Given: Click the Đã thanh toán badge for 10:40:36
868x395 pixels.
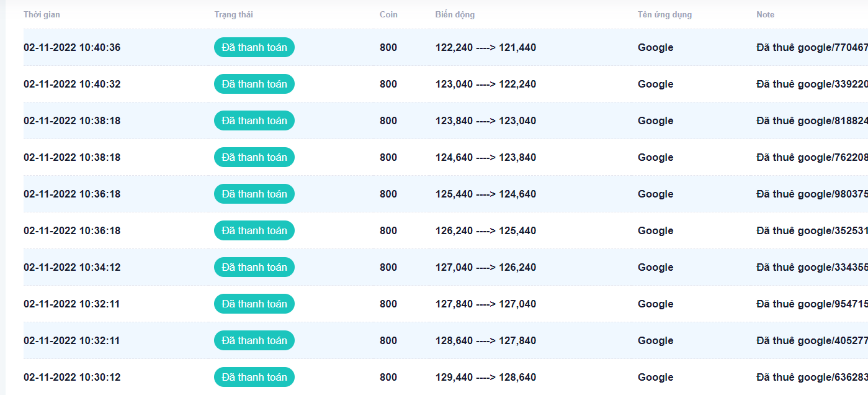Looking at the screenshot, I should click(x=254, y=47).
